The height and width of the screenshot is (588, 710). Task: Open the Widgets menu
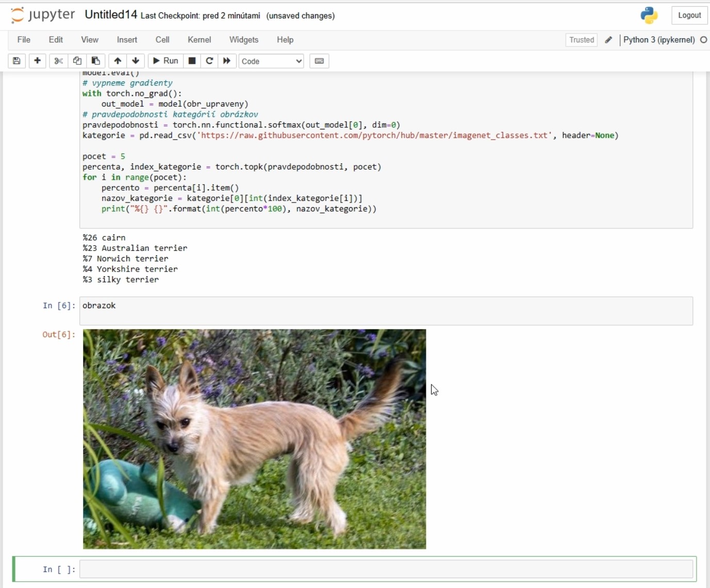click(243, 40)
